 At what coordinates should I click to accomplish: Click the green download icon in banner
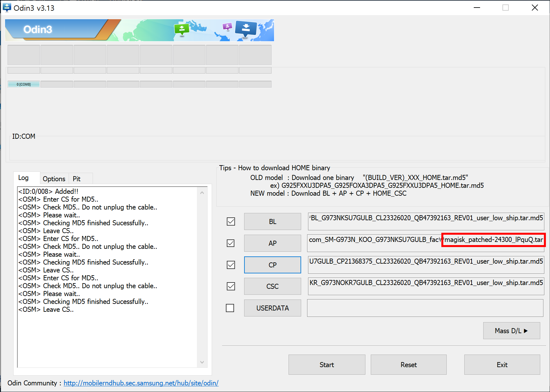pyautogui.click(x=182, y=30)
